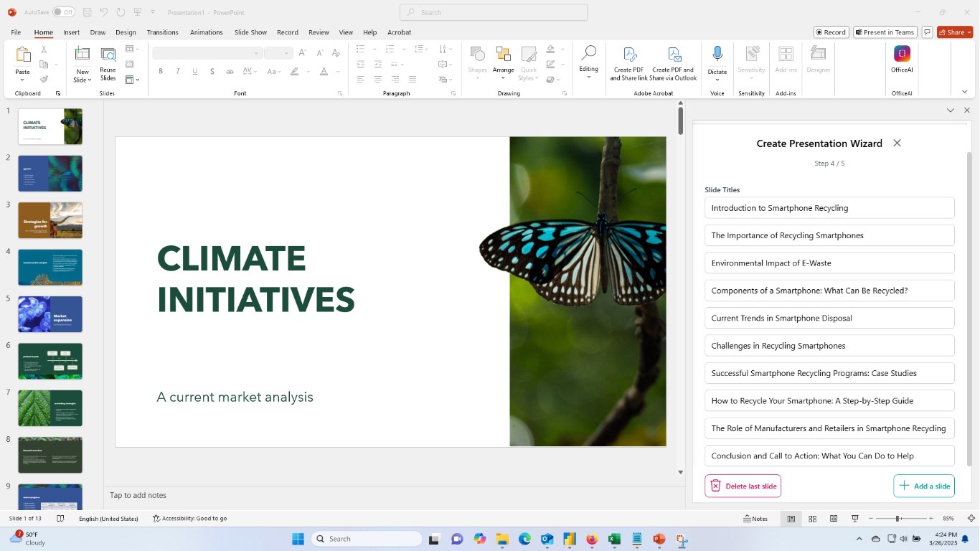Toggle the AutoSave switch

point(64,12)
